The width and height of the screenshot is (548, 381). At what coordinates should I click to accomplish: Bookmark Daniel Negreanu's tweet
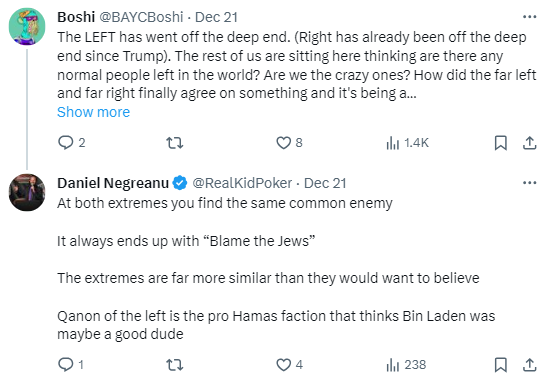pyautogui.click(x=500, y=365)
